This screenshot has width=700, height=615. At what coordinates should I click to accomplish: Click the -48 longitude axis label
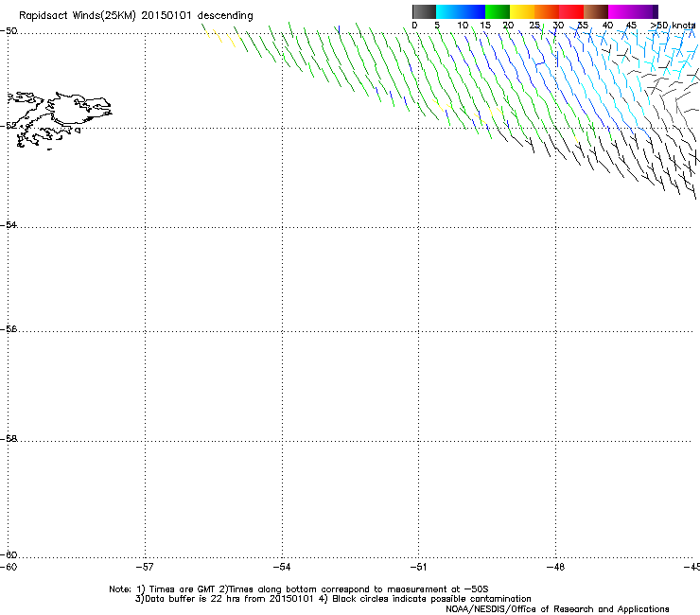point(556,567)
